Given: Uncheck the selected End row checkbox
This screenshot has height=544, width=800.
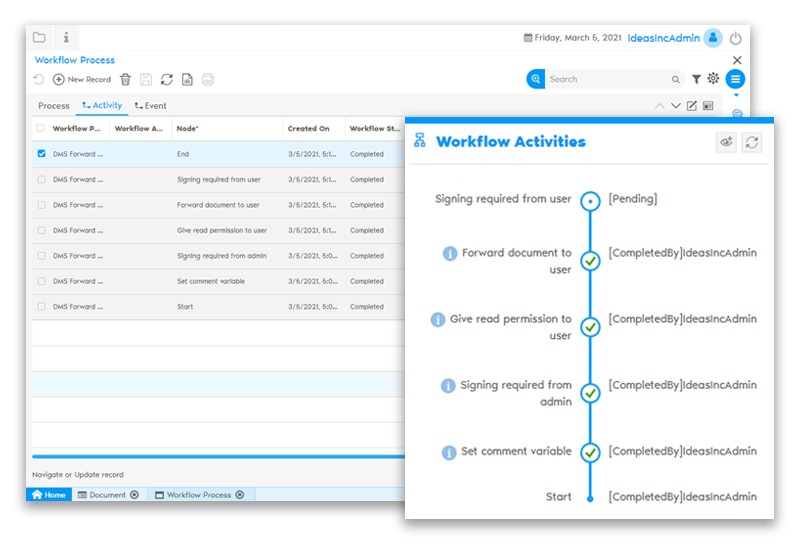Looking at the screenshot, I should [x=41, y=154].
